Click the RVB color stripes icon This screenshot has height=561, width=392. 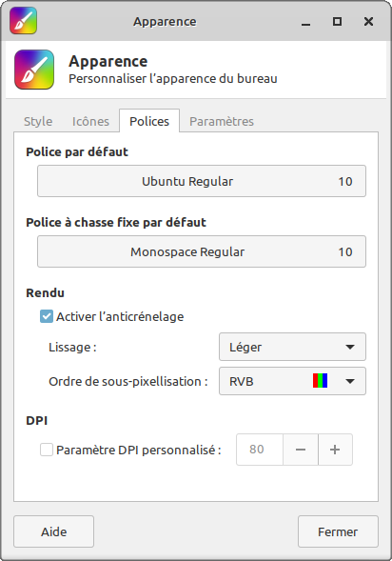click(x=320, y=381)
